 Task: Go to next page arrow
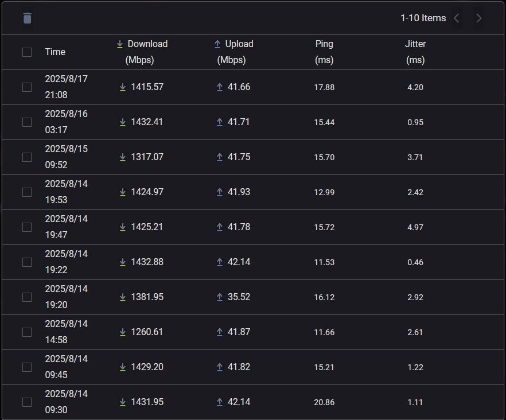[479, 18]
